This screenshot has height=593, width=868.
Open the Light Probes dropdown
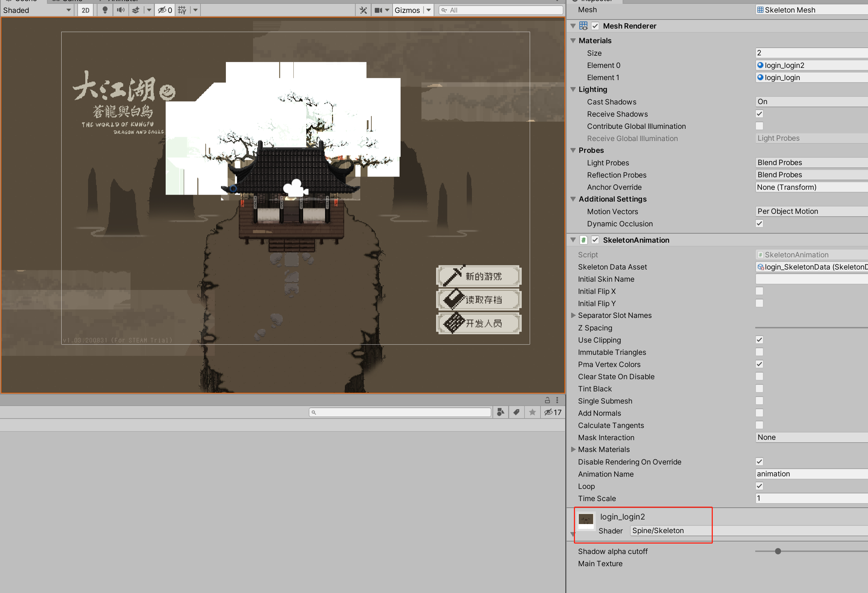[x=811, y=163]
